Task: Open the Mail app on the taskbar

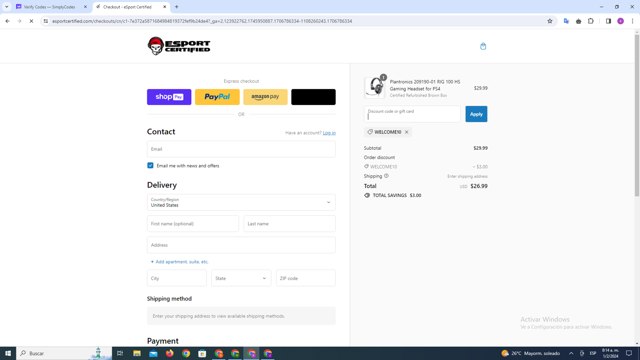Action: tap(153, 353)
